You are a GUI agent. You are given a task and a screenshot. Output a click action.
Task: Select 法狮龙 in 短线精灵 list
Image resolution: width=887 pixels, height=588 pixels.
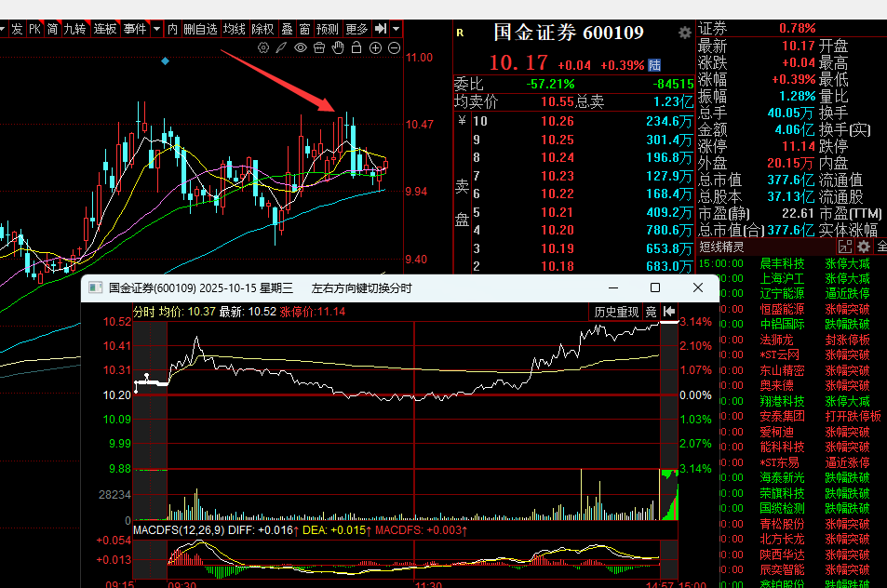pyautogui.click(x=776, y=340)
